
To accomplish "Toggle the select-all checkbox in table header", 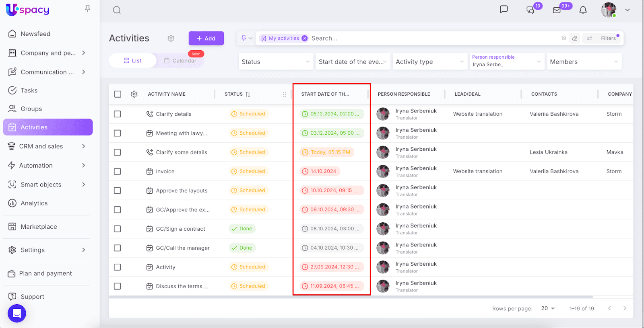I will (118, 94).
